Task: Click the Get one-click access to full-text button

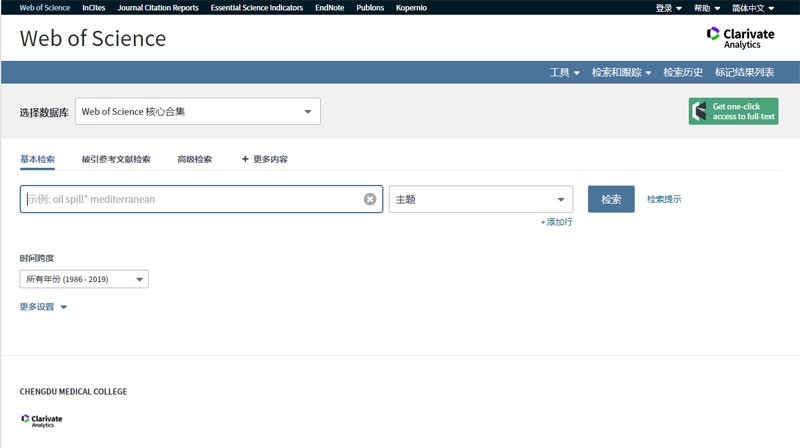Action: (733, 111)
